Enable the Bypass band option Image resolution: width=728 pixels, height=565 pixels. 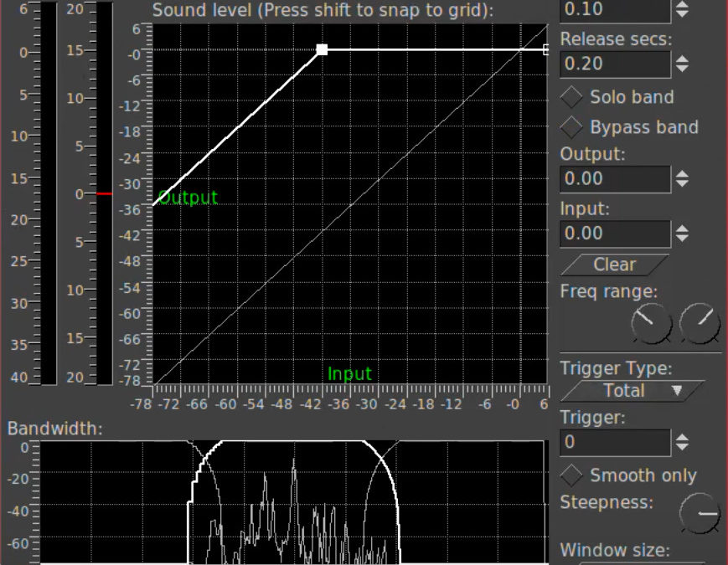[x=572, y=127]
